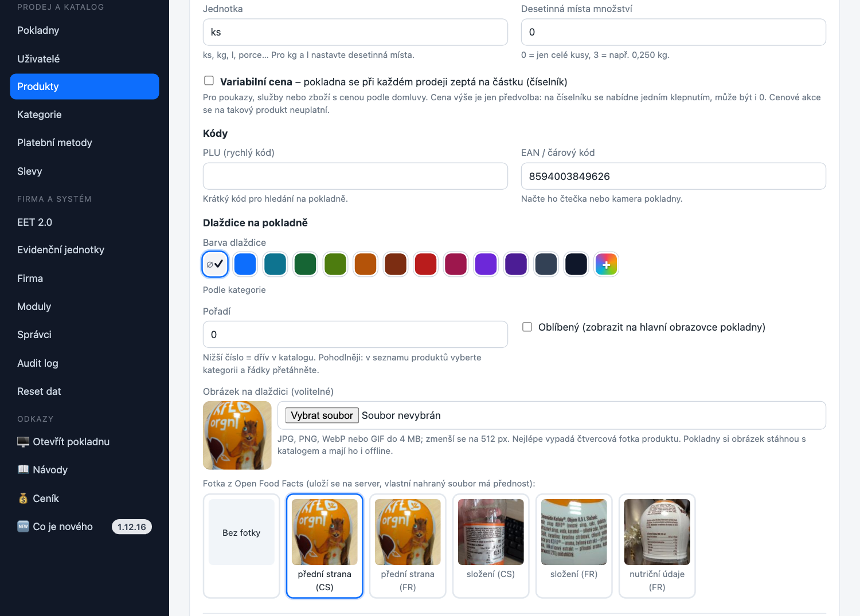The height and width of the screenshot is (616, 860).
Task: Click the monitor icon beside Otevřít pokladnu
Action: [23, 442]
